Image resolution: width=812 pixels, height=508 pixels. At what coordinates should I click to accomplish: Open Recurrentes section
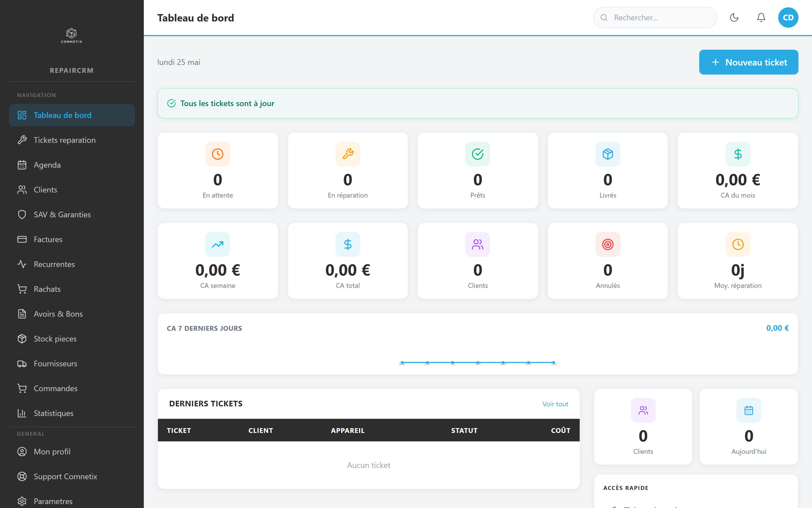[x=72, y=264]
